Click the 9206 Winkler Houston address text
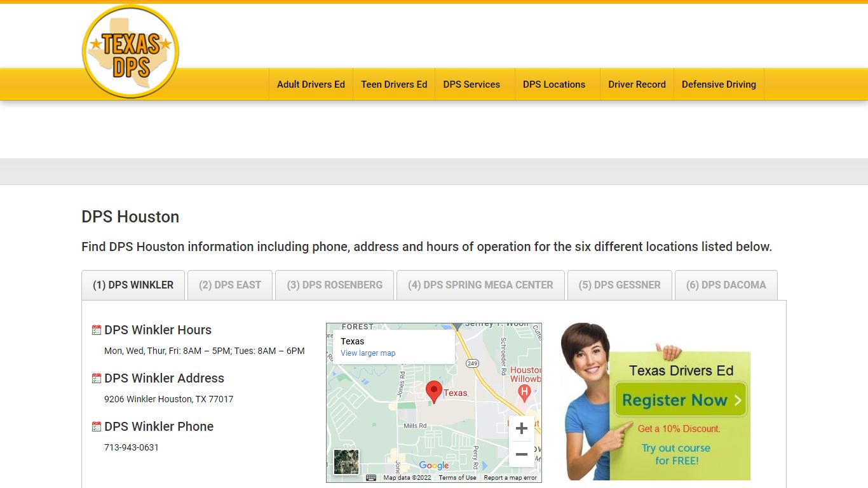 169,399
